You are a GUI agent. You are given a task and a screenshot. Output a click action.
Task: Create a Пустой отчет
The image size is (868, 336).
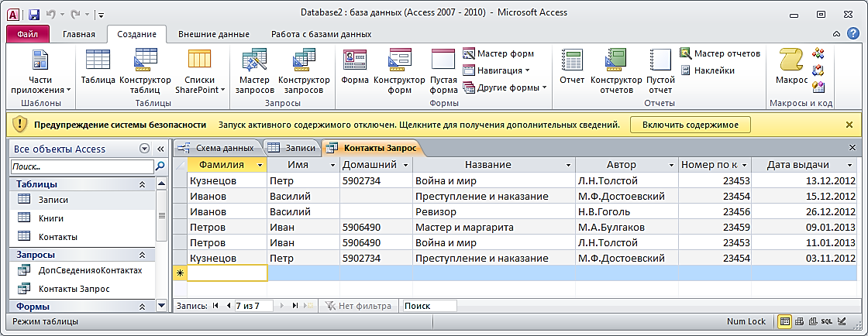660,70
